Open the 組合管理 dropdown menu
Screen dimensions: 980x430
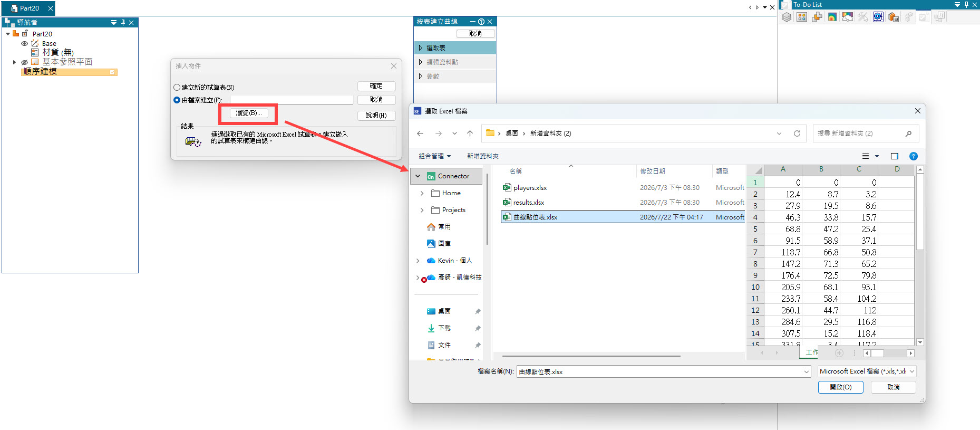(435, 156)
